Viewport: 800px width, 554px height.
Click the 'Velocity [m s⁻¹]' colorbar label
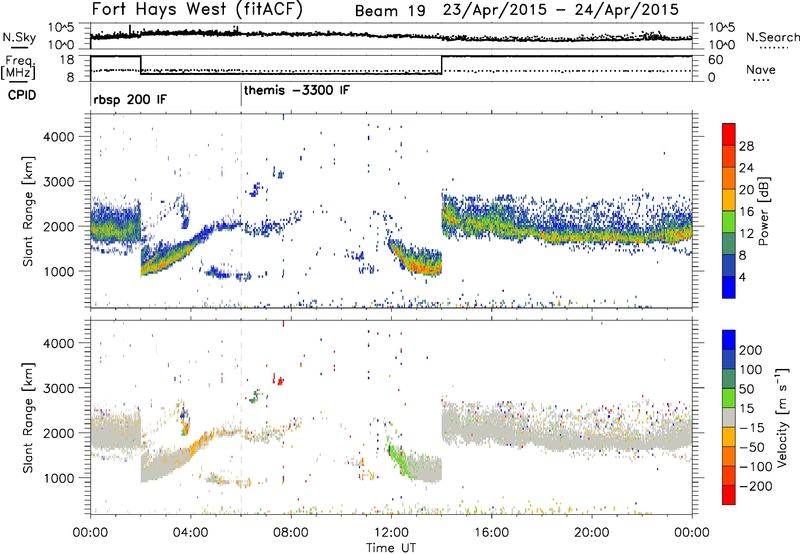tap(781, 417)
